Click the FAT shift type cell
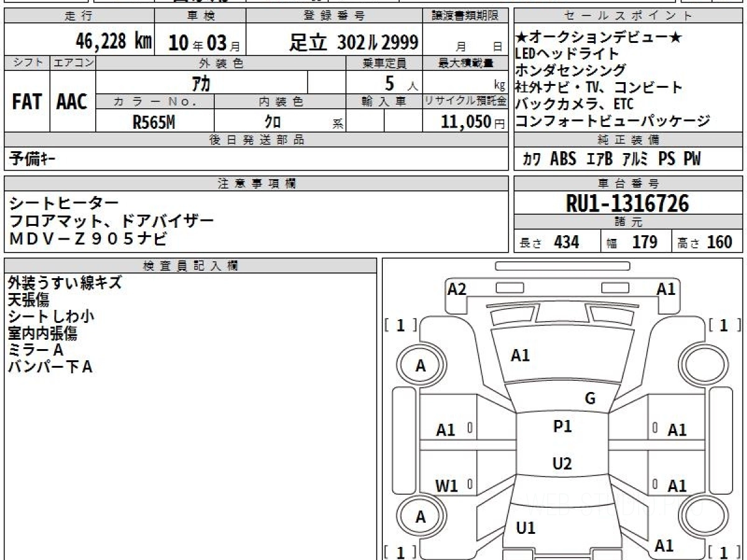This screenshot has width=747, height=560. point(27,103)
